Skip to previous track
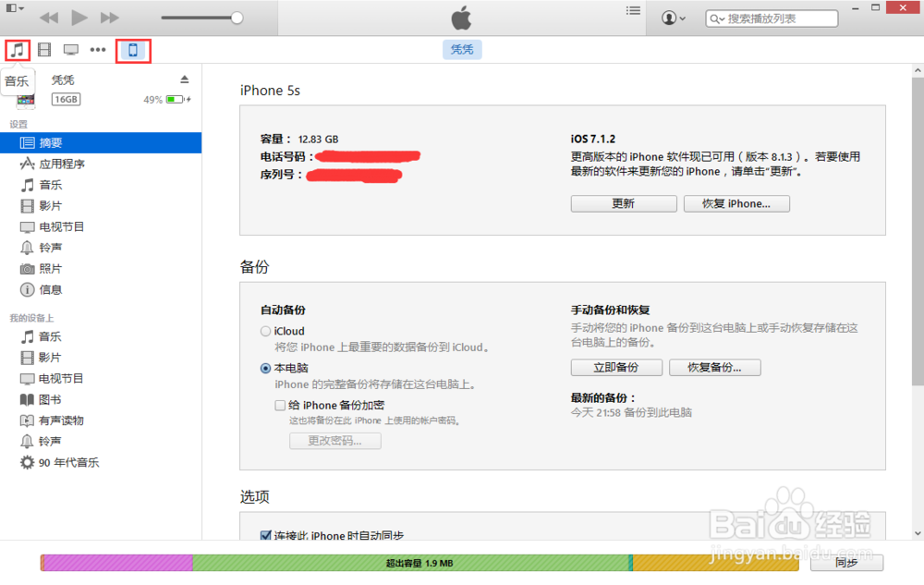The width and height of the screenshot is (924, 585). [49, 18]
